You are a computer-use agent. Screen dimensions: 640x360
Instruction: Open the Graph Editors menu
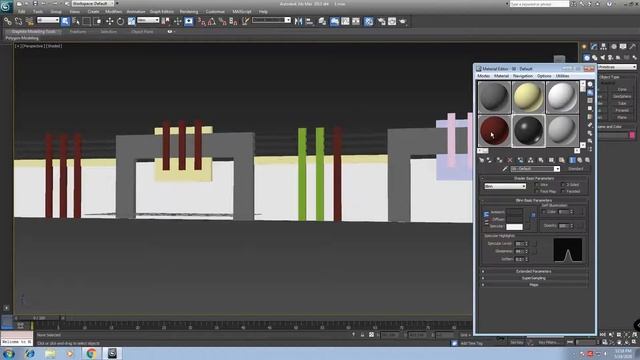click(x=162, y=11)
